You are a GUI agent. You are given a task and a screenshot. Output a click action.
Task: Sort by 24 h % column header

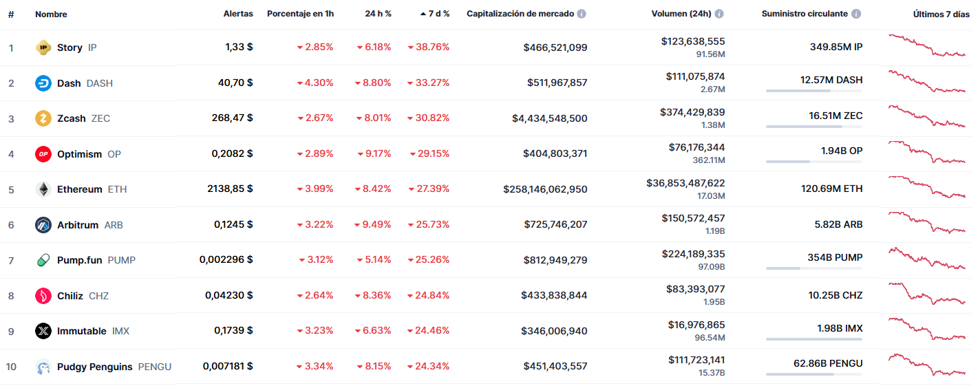point(378,14)
